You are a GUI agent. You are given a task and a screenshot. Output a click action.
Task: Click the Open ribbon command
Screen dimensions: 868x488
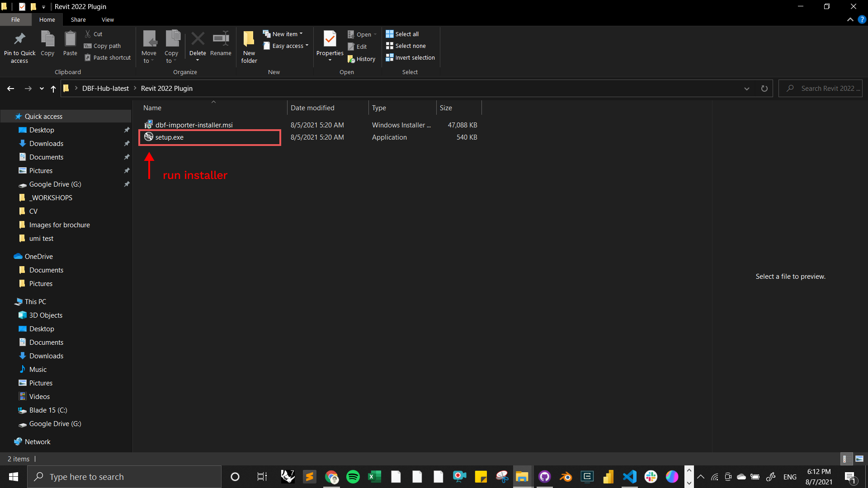(x=362, y=34)
